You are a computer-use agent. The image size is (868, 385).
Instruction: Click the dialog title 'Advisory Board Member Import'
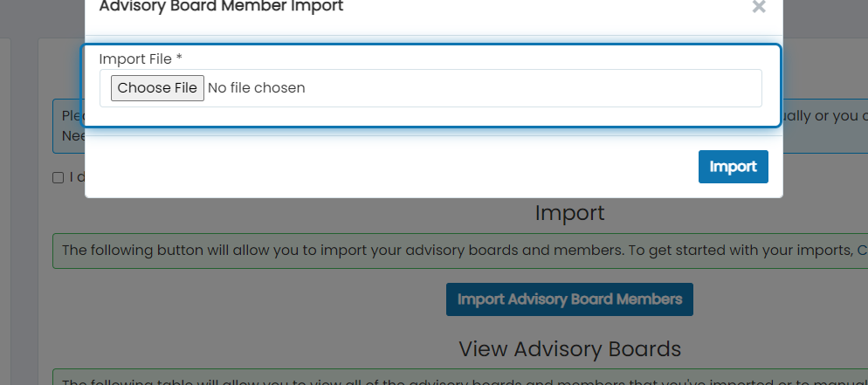coord(221,7)
